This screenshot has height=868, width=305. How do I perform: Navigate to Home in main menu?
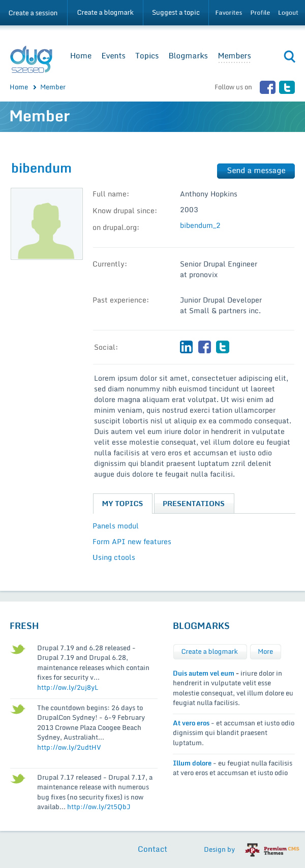coord(81,56)
